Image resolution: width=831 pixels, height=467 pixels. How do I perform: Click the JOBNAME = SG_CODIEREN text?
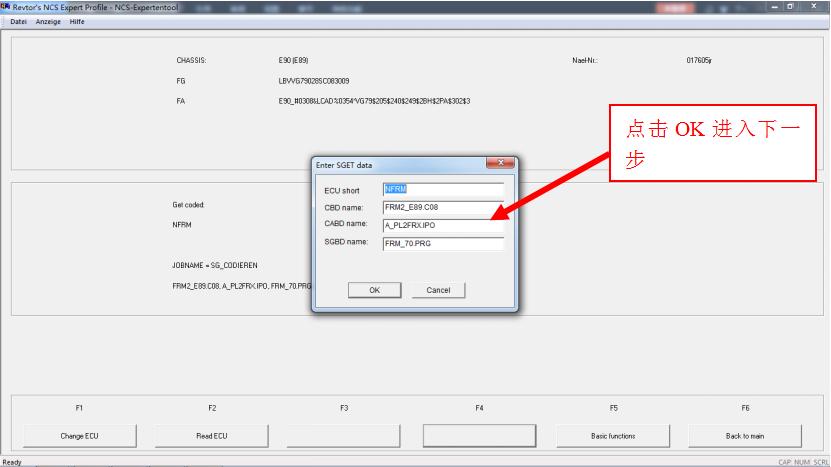pos(215,265)
